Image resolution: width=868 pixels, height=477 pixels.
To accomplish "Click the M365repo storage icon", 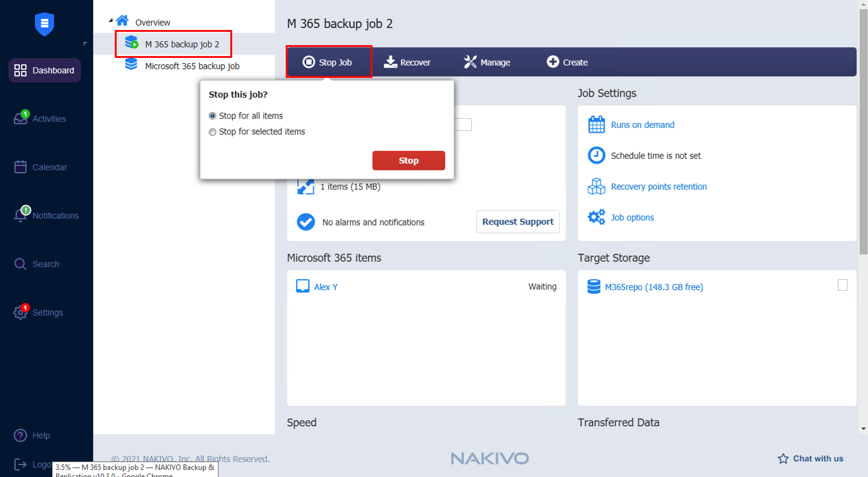I will [593, 287].
